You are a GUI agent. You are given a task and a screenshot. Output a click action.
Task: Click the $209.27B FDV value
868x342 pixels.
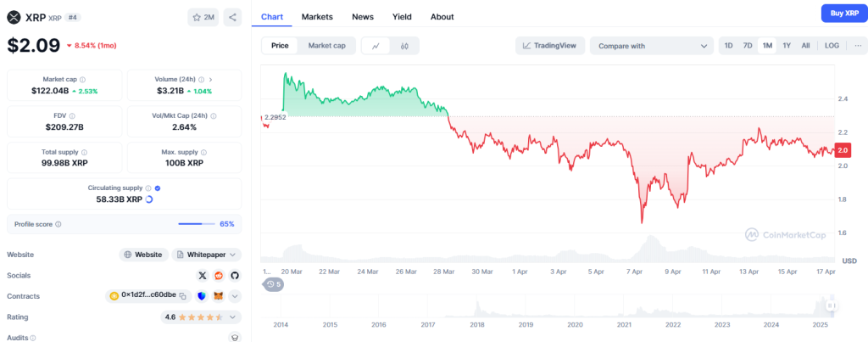[64, 127]
